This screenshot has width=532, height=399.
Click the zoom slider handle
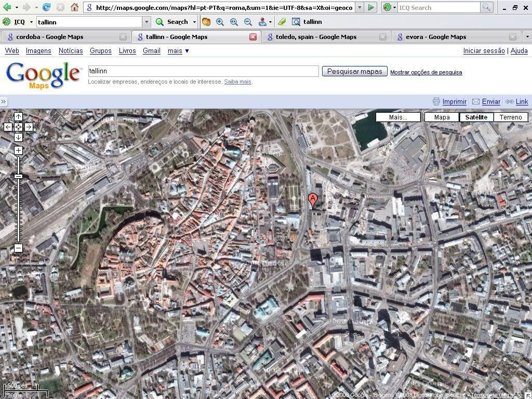pos(18,177)
